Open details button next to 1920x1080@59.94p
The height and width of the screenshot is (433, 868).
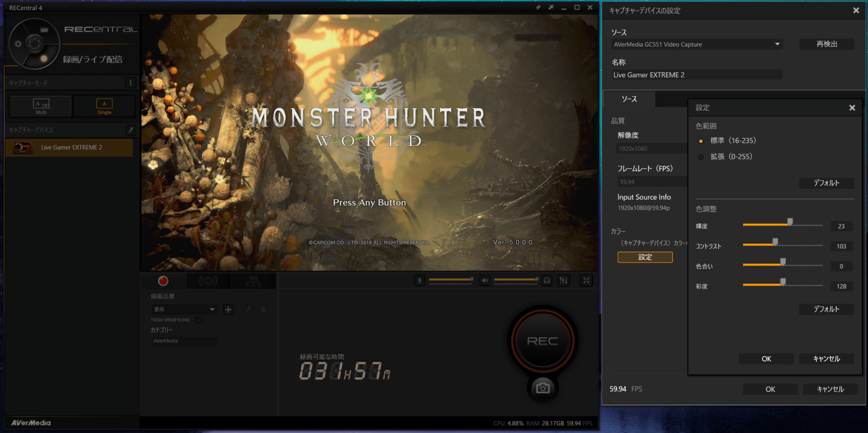199,320
